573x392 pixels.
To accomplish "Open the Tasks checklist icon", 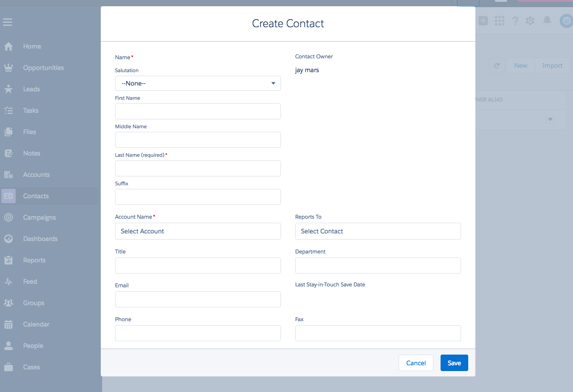I will click(8, 110).
